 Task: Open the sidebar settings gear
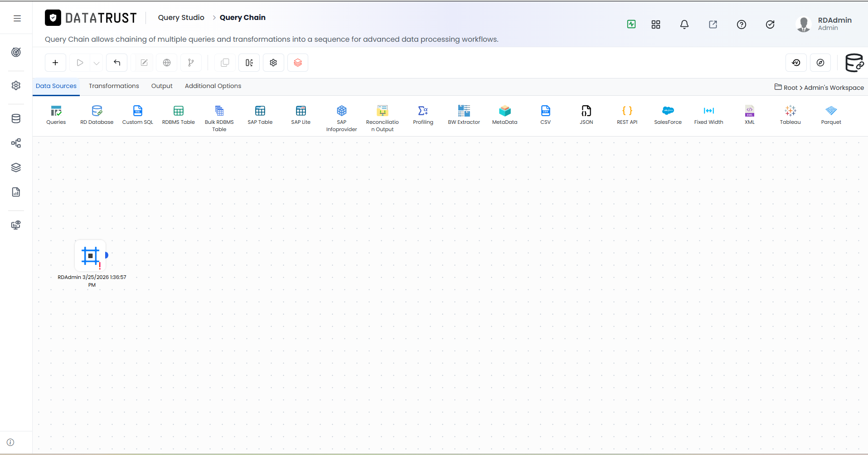tap(16, 85)
